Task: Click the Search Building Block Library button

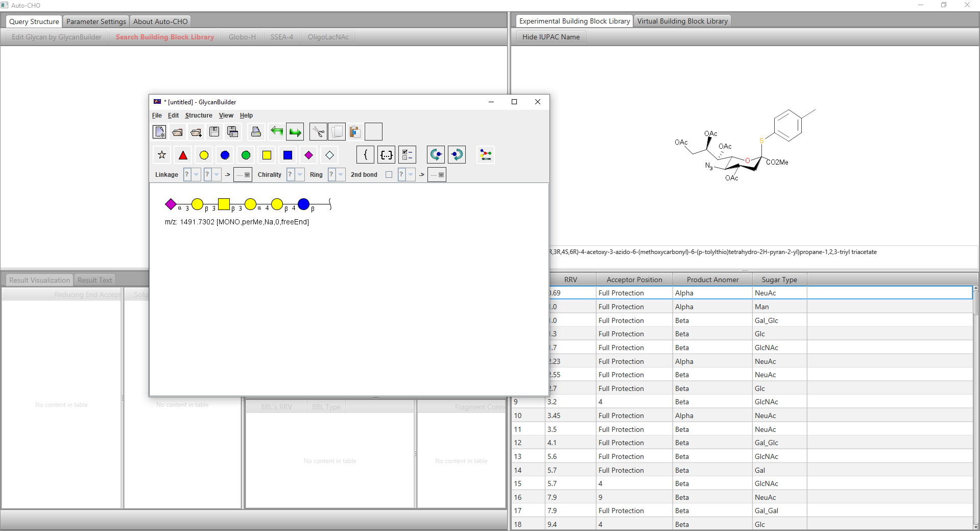Action: (164, 37)
